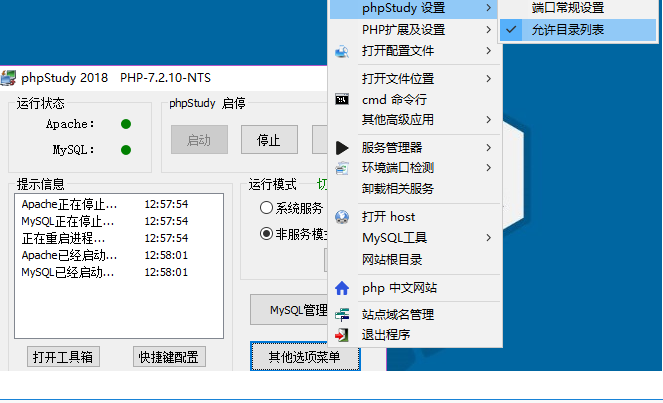Expand the 其他高级应用 submenu arrow

(x=488, y=120)
